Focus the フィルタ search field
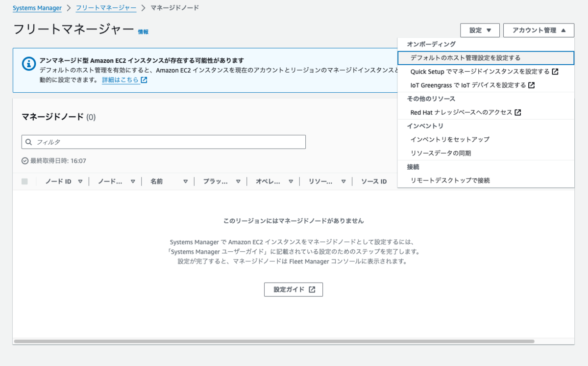 (x=164, y=142)
